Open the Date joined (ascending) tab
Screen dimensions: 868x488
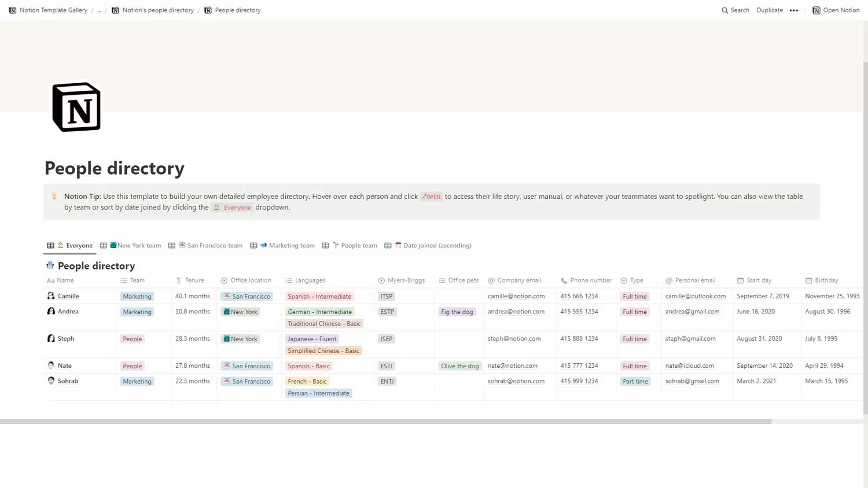click(428, 245)
